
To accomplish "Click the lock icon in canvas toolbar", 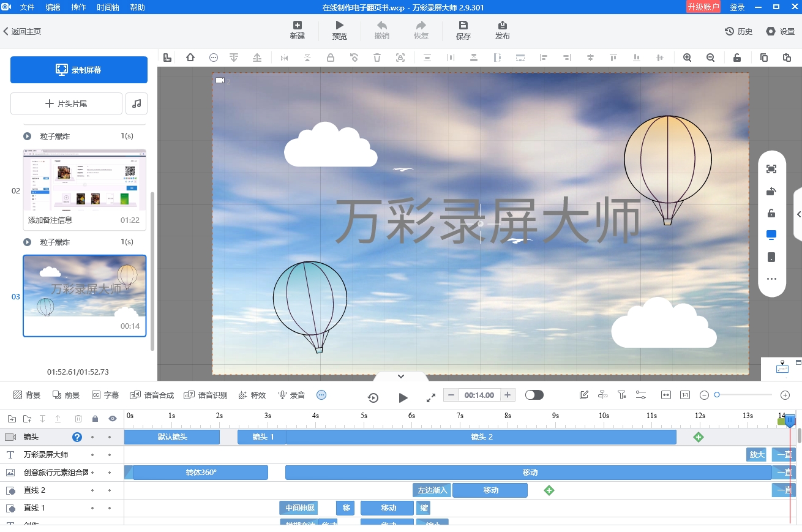I will click(331, 58).
